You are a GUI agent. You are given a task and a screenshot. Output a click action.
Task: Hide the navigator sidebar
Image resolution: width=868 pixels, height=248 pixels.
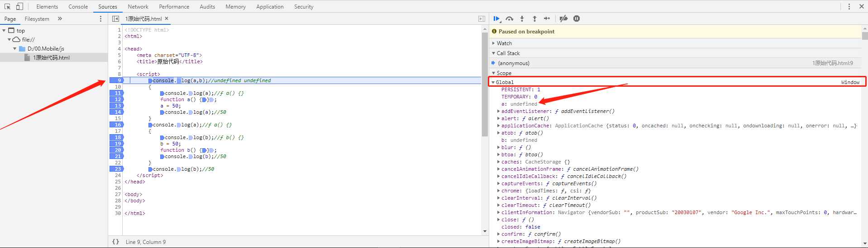coord(115,19)
